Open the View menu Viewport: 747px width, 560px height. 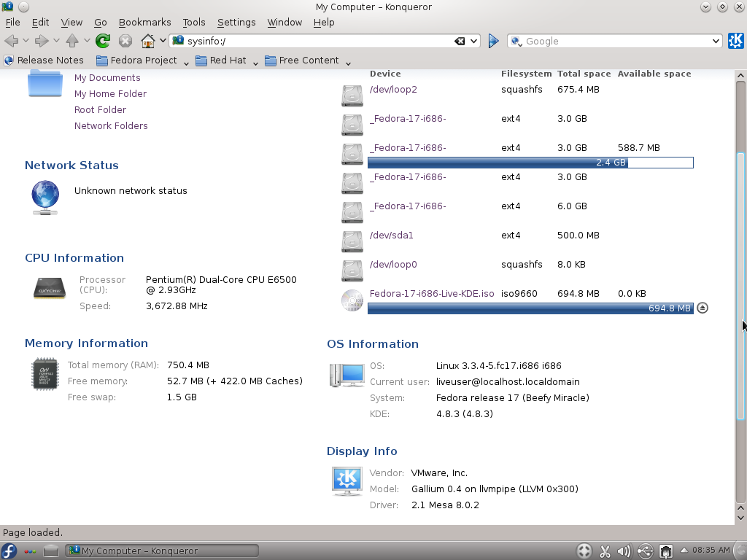pyautogui.click(x=71, y=23)
